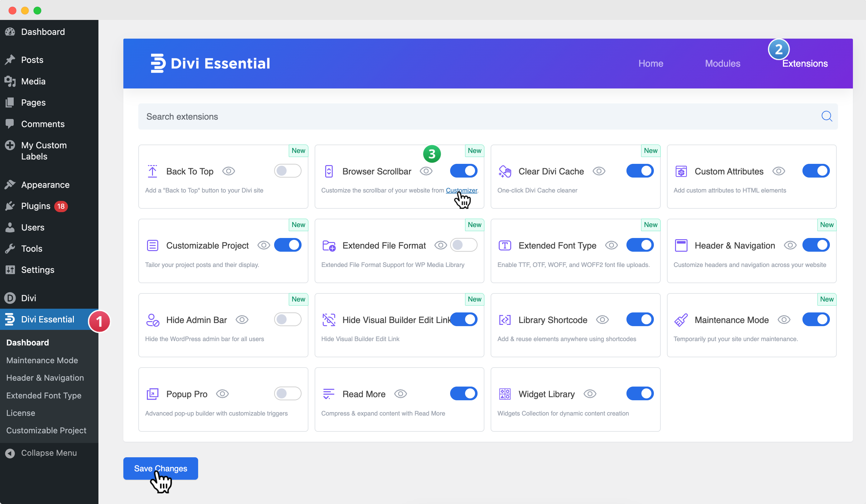Viewport: 866px width, 504px height.
Task: Click the Save Changes button
Action: point(160,468)
